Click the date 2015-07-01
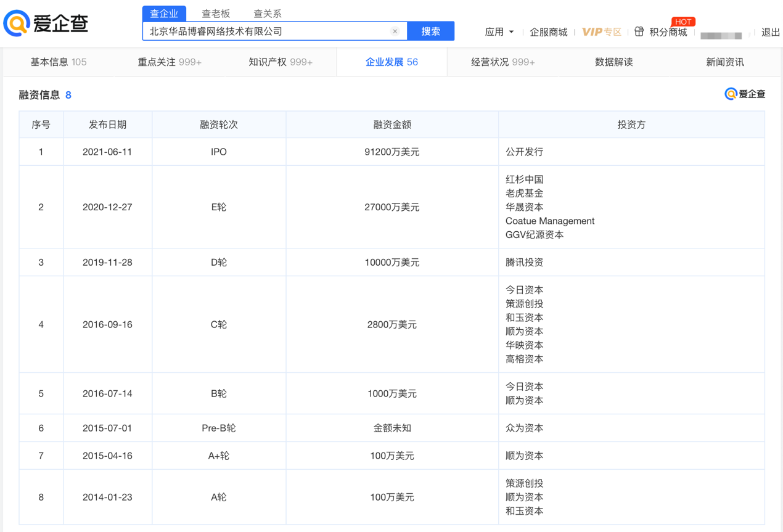 pos(107,428)
